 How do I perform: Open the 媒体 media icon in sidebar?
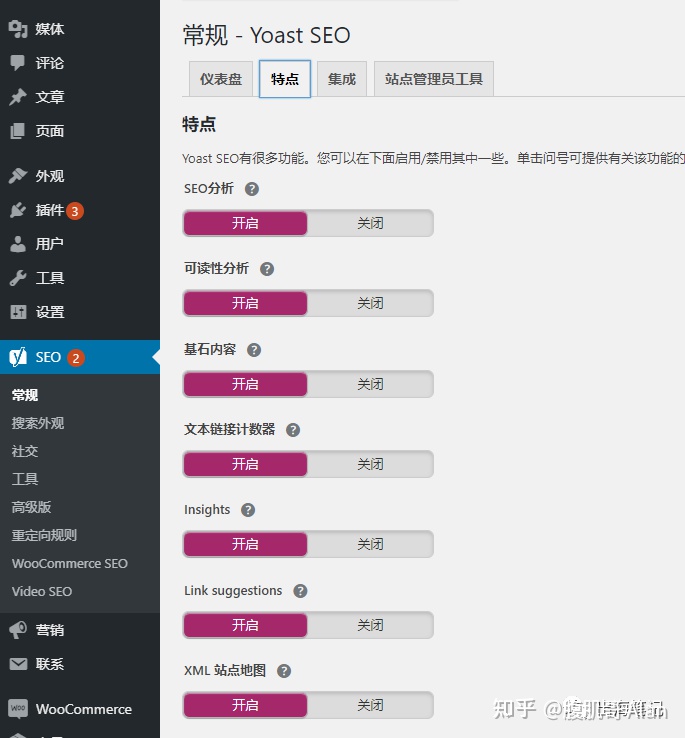[x=18, y=29]
